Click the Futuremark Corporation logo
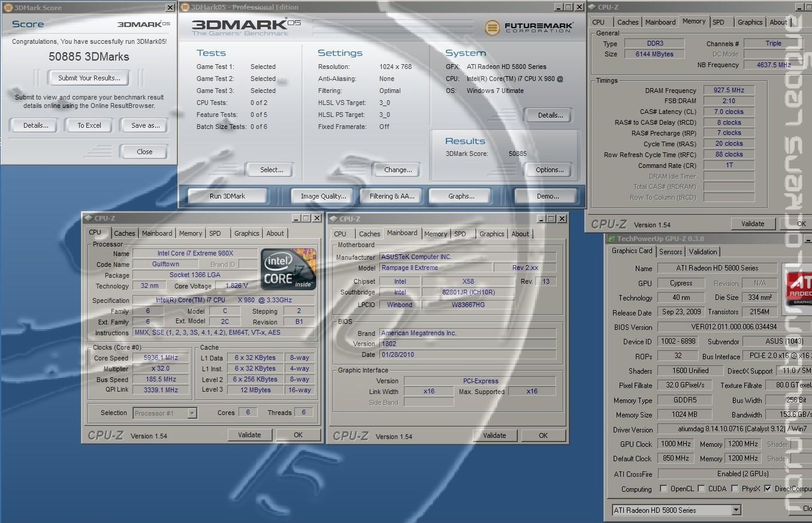The height and width of the screenshot is (523, 812). [x=529, y=28]
